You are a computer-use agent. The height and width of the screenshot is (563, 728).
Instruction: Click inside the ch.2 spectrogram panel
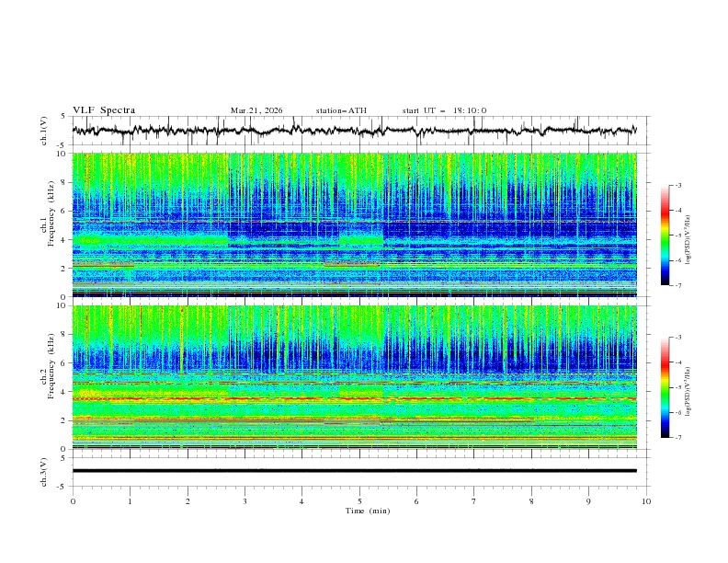[354, 377]
